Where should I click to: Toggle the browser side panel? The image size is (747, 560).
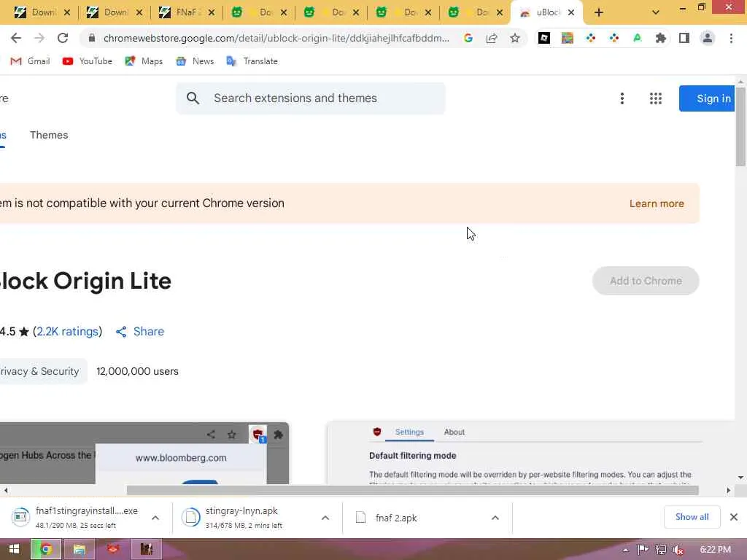(684, 38)
